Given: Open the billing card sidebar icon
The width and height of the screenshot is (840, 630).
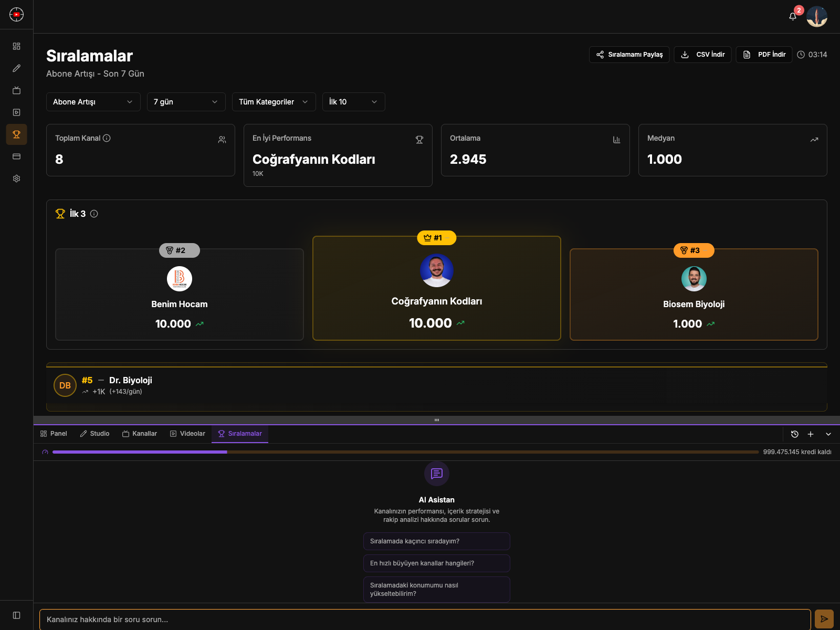Looking at the screenshot, I should pyautogui.click(x=16, y=156).
